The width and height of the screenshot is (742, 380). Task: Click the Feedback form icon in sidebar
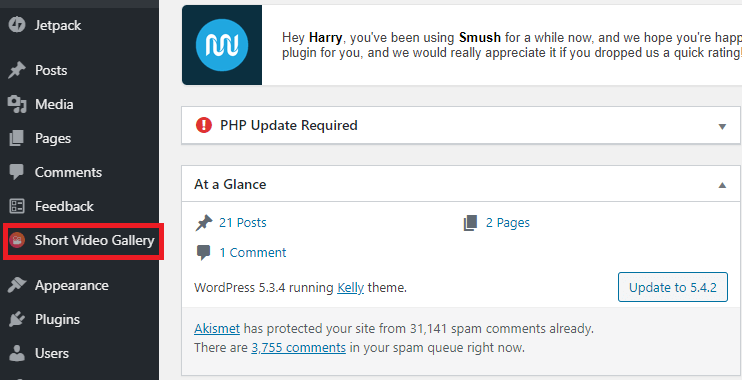[x=17, y=206]
